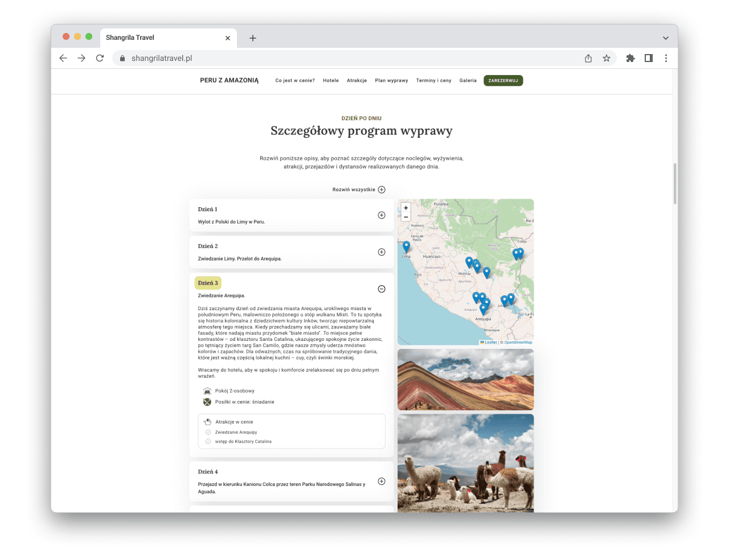Click the address bar URL field

(x=342, y=58)
